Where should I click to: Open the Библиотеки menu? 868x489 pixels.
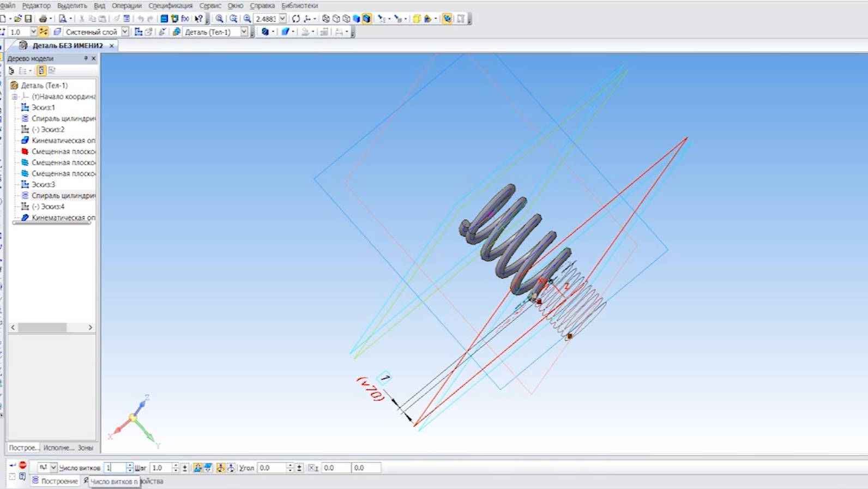[299, 5]
